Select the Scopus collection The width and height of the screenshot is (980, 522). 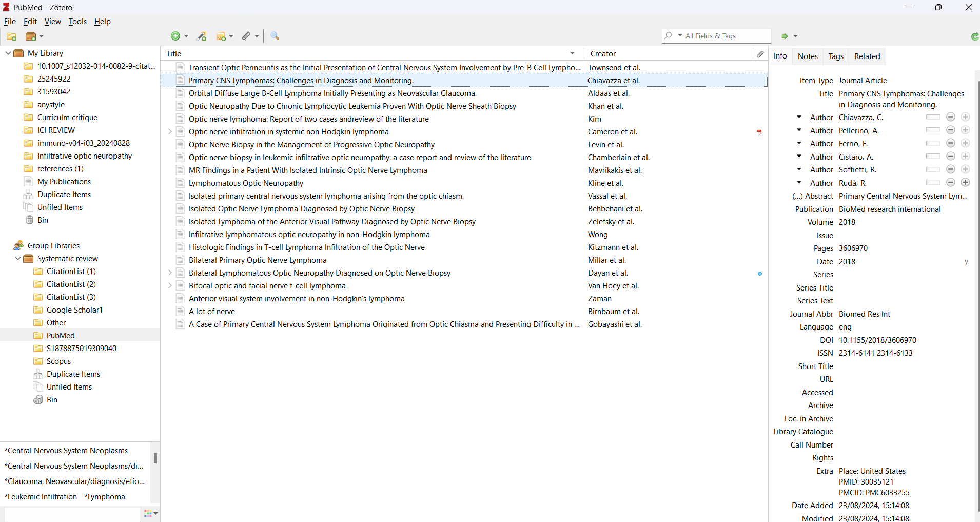58,361
